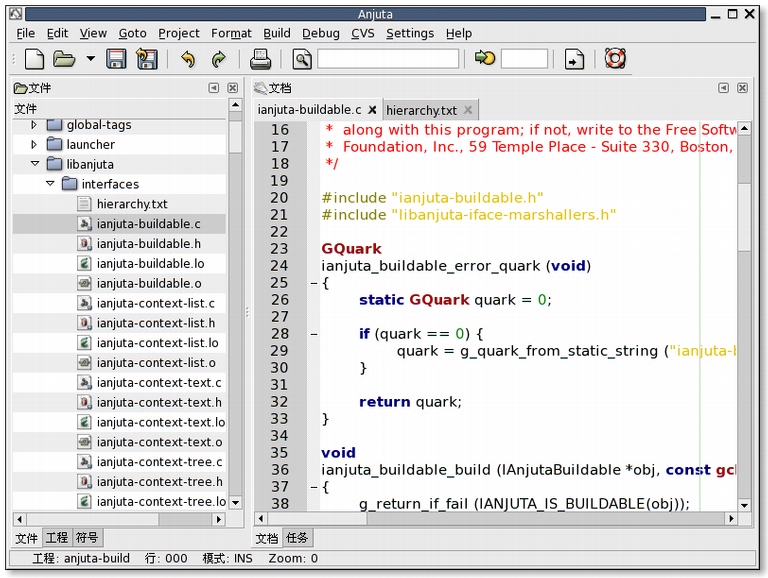Expand the global-tags folder
This screenshot has height=578, width=768.
[34, 125]
